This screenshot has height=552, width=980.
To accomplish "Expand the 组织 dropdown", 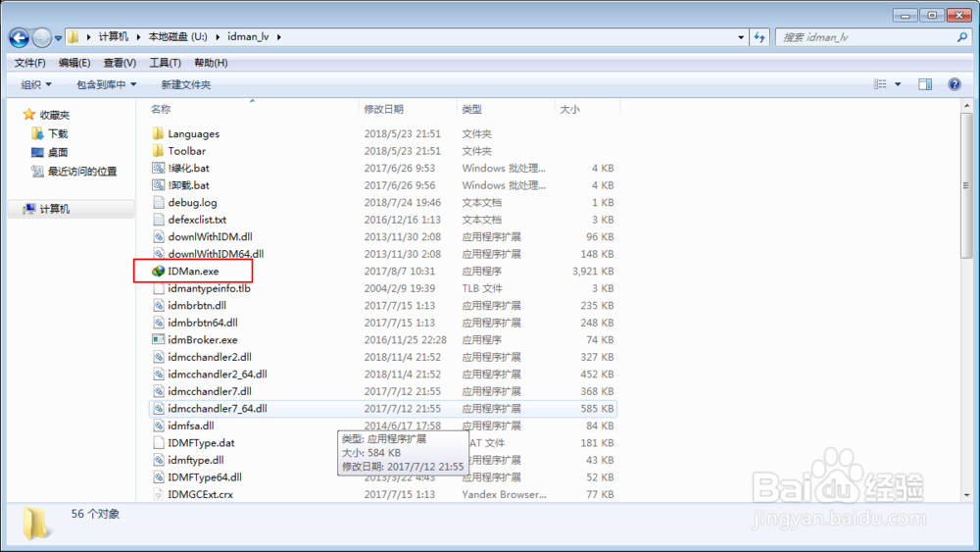I will (36, 84).
